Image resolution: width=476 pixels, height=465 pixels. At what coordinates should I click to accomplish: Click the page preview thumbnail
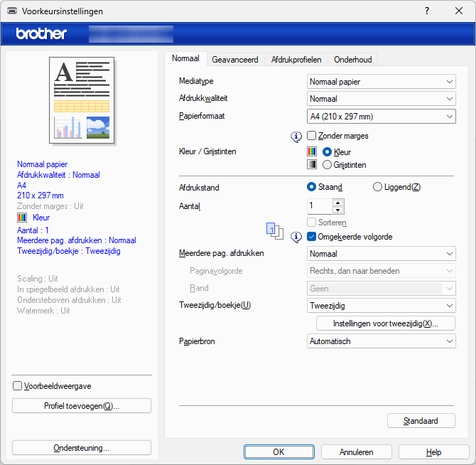[81, 100]
